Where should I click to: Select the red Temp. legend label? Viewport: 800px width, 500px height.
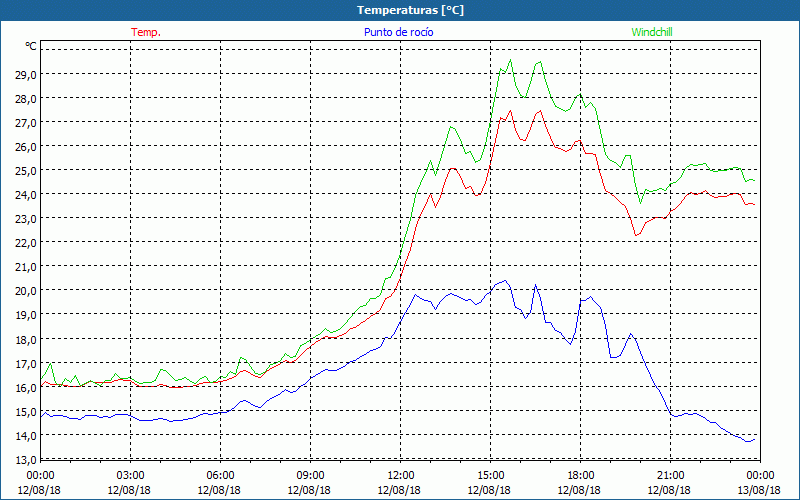146,32
